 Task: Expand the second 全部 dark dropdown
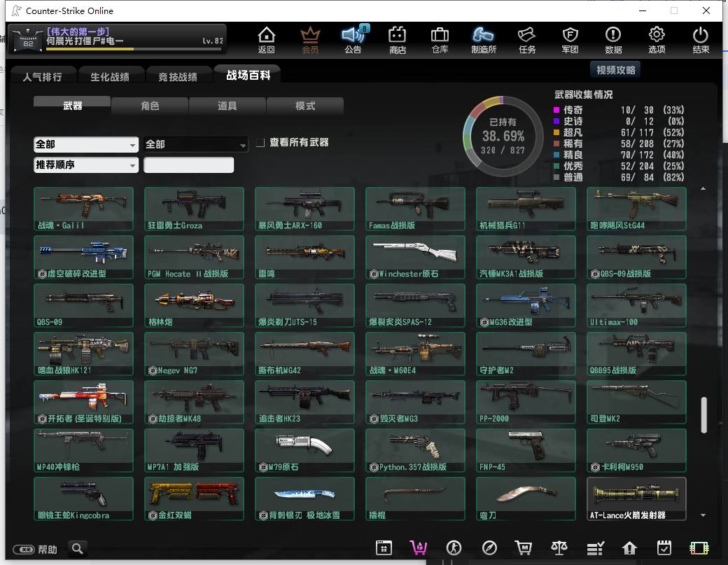click(x=195, y=144)
